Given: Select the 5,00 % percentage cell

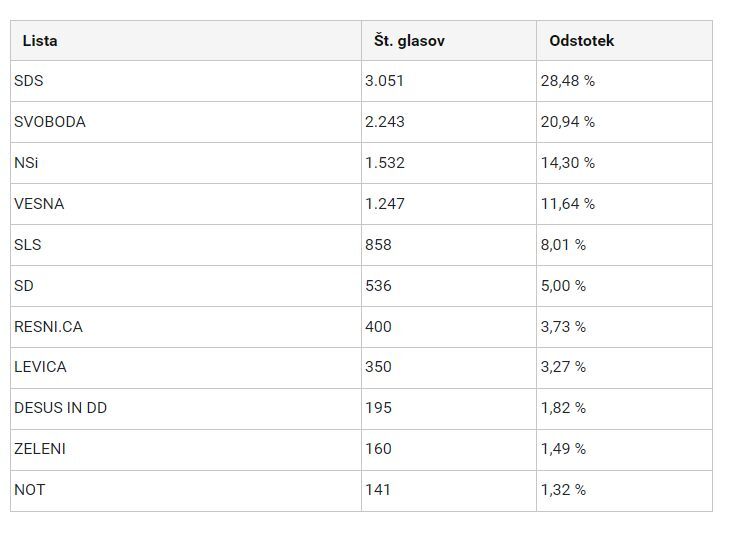Looking at the screenshot, I should click(563, 286).
